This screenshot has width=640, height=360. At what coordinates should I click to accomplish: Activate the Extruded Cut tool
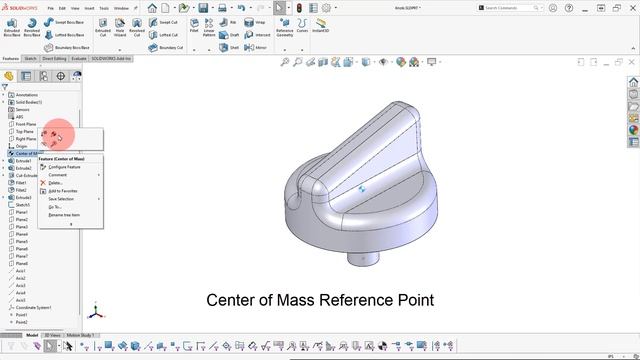103,27
